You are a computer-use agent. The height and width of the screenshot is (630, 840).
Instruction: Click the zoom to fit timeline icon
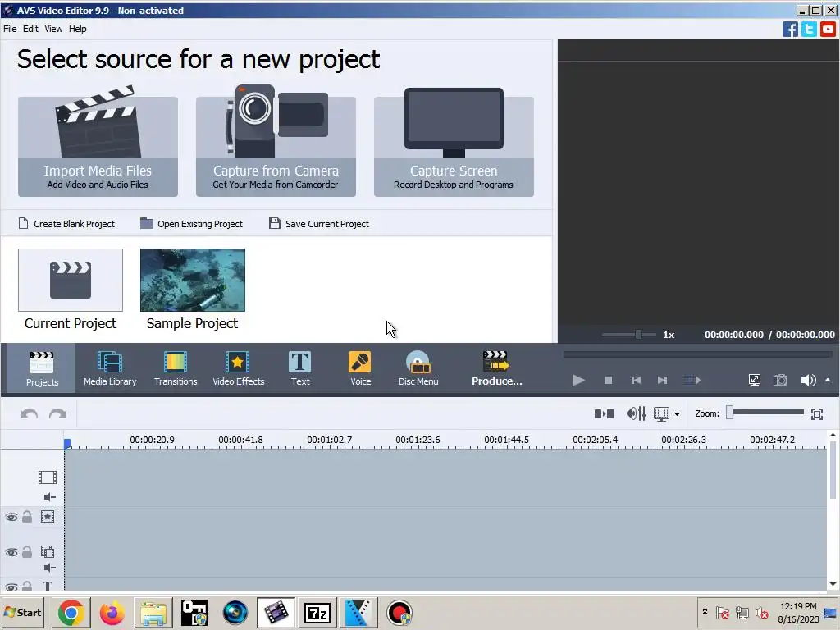817,413
